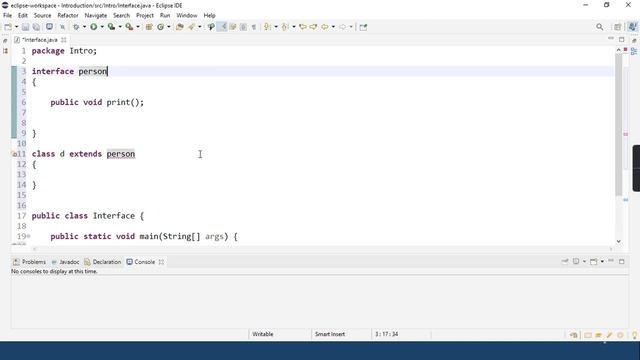Switch to the Declaration tab

tap(103, 262)
